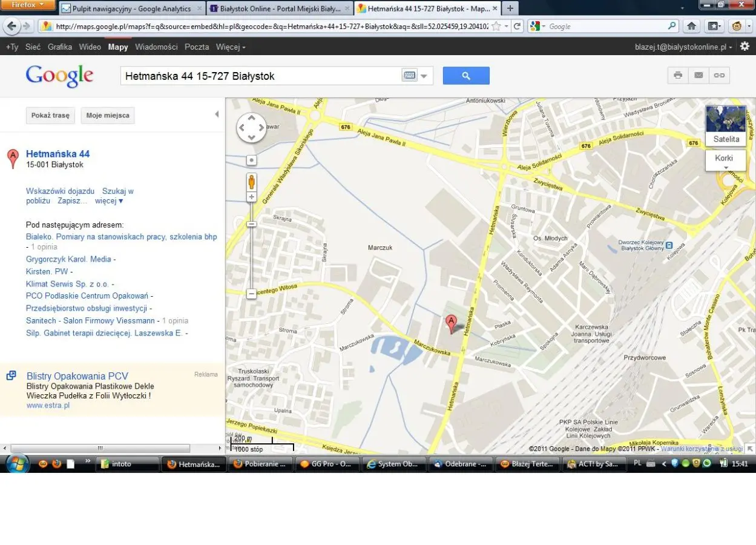Open Bialeko. Pomiary na stanowiskach pracy listing
The width and height of the screenshot is (756, 545).
(121, 237)
